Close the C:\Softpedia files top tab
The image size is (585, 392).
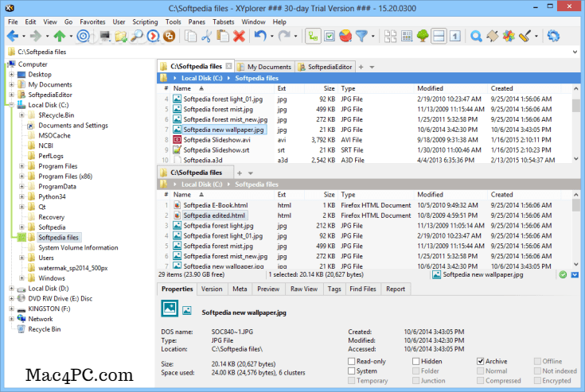click(228, 66)
